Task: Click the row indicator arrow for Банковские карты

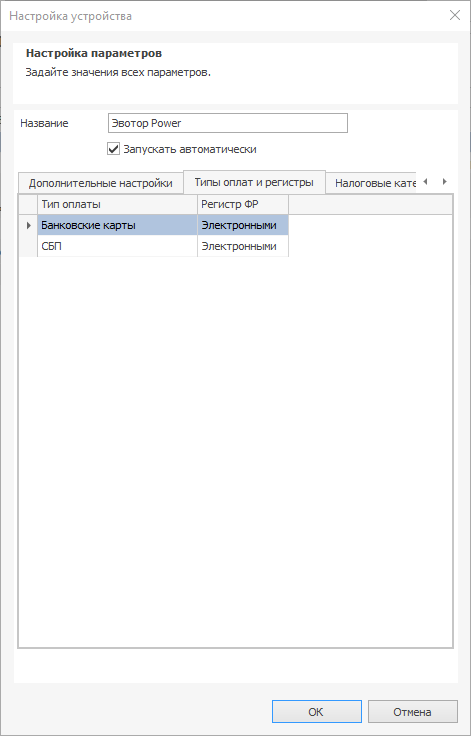Action: tap(28, 225)
